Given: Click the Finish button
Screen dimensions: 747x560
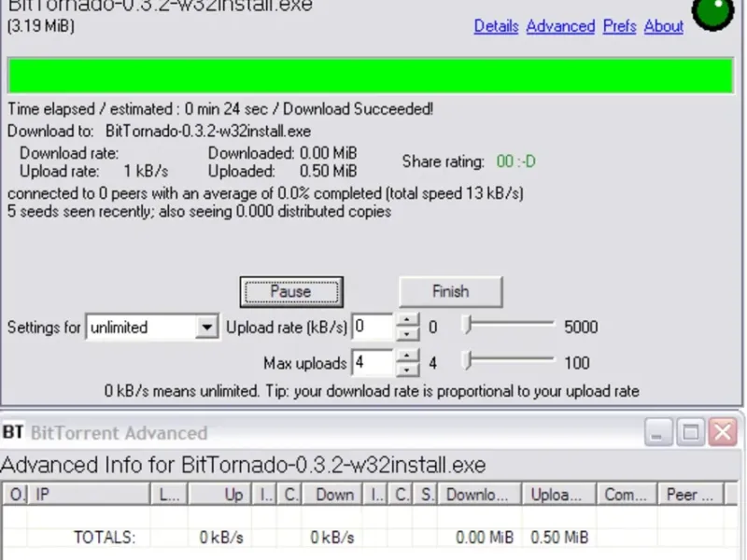Looking at the screenshot, I should tap(451, 291).
